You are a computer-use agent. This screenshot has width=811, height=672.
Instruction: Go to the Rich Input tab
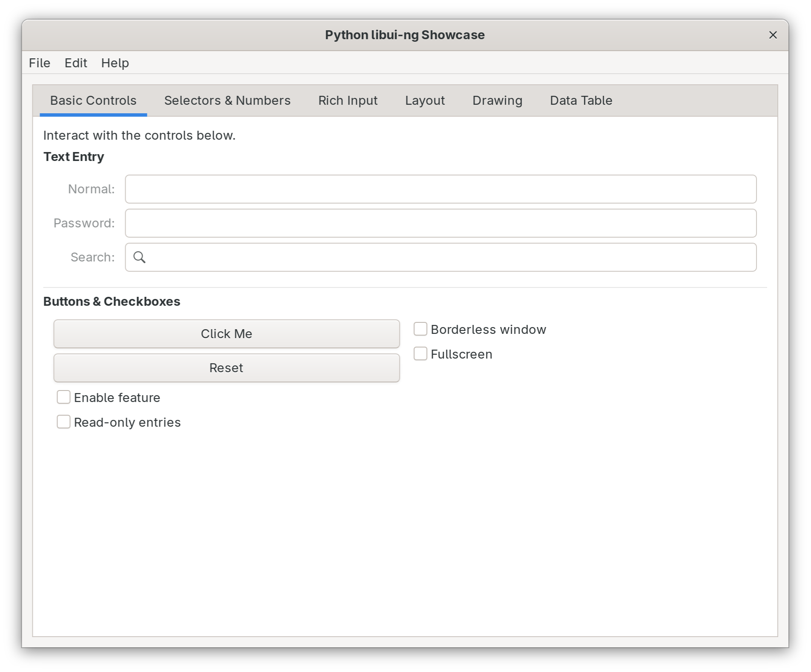[x=348, y=101]
